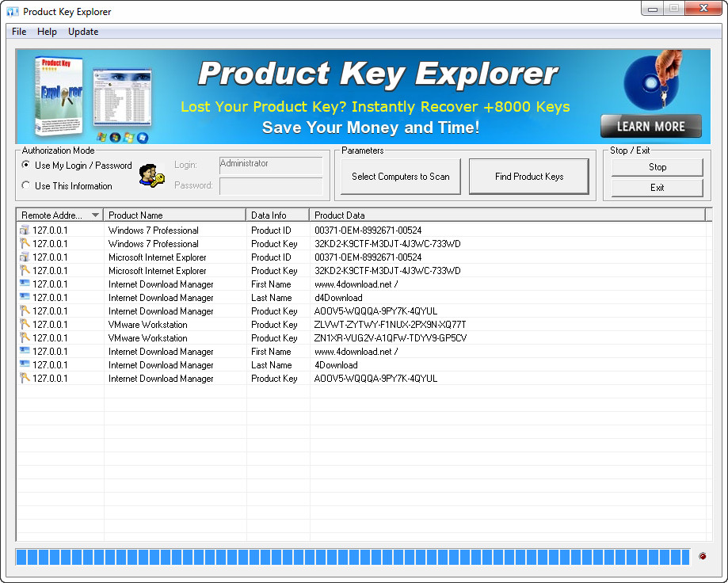This screenshot has width=728, height=583.
Task: Click the blue scan progress bar
Action: point(353,557)
